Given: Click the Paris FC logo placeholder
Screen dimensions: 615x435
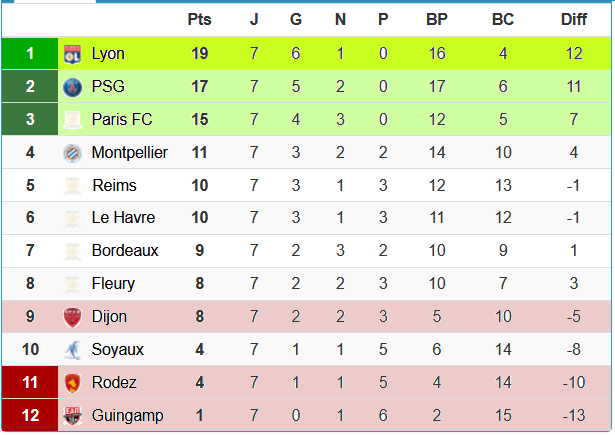Looking at the screenshot, I should pyautogui.click(x=72, y=120).
